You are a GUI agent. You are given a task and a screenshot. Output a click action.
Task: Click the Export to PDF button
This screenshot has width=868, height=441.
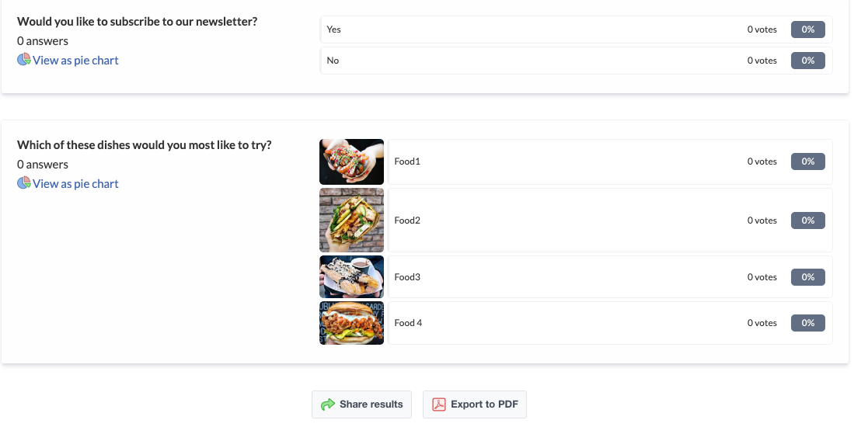pos(475,405)
